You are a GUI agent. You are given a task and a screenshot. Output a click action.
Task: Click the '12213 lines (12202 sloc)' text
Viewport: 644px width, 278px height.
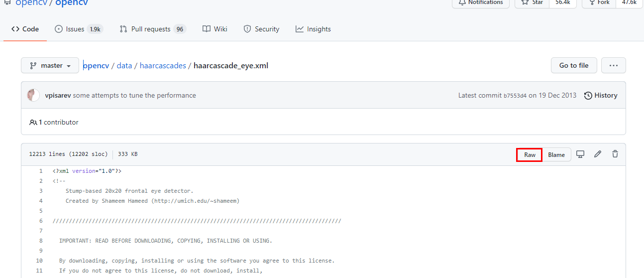click(x=68, y=154)
